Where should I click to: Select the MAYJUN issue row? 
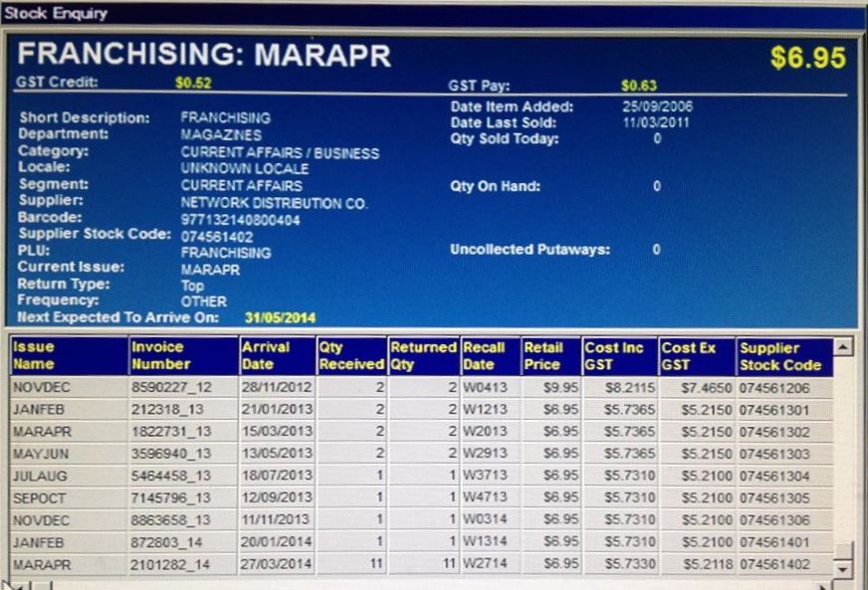point(68,454)
